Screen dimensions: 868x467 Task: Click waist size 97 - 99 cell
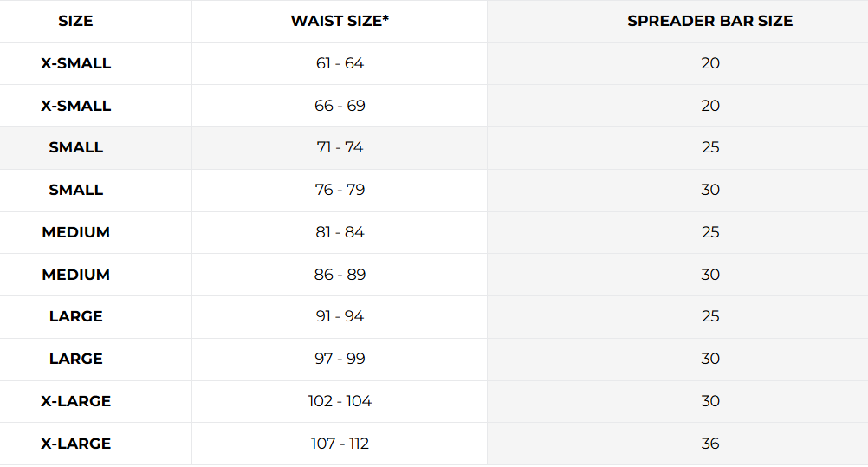click(340, 359)
